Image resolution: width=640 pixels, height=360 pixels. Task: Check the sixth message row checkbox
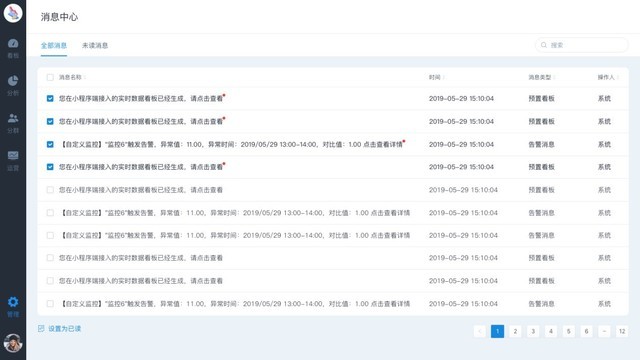(x=50, y=213)
